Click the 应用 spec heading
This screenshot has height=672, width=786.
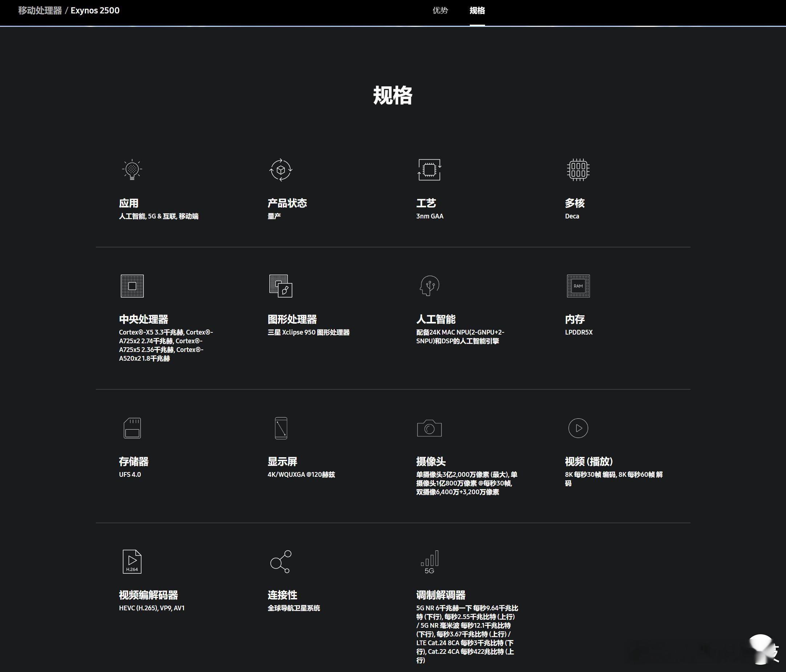coord(129,203)
